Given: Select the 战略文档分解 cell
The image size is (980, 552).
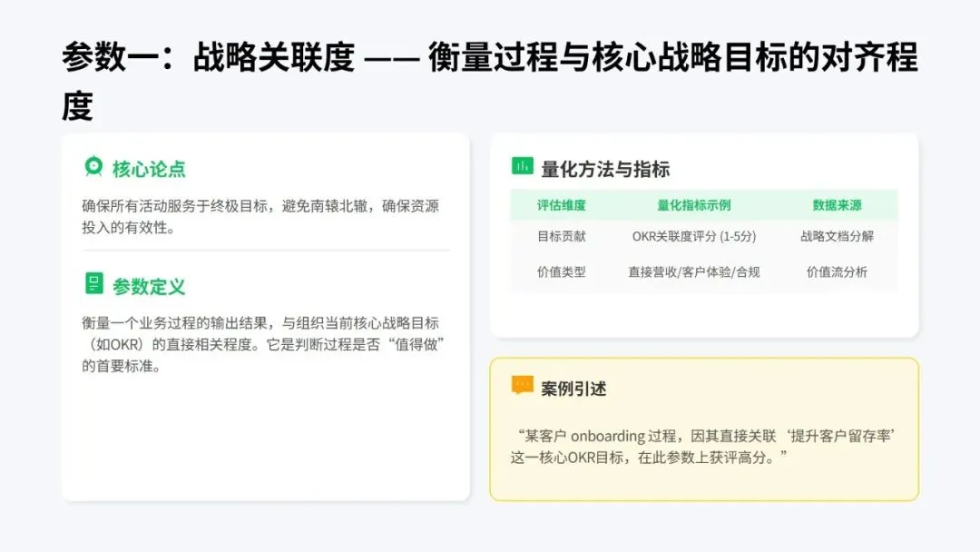Looking at the screenshot, I should tap(837, 236).
